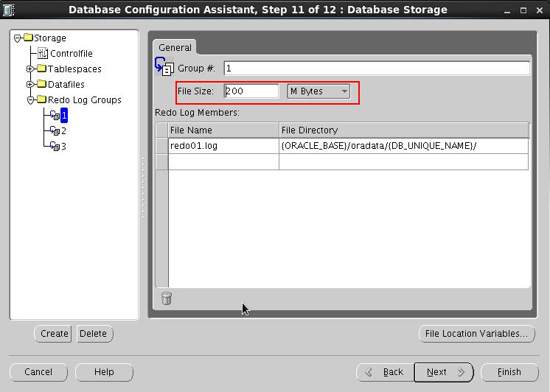Viewport: 550px width, 392px height.
Task: Select the redo01.log file name cell
Action: pos(223,146)
